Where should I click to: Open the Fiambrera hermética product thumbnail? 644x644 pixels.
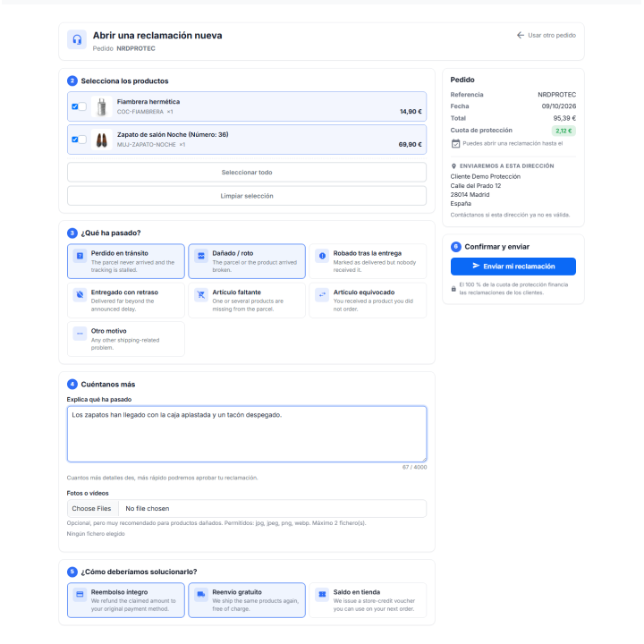pos(101,106)
